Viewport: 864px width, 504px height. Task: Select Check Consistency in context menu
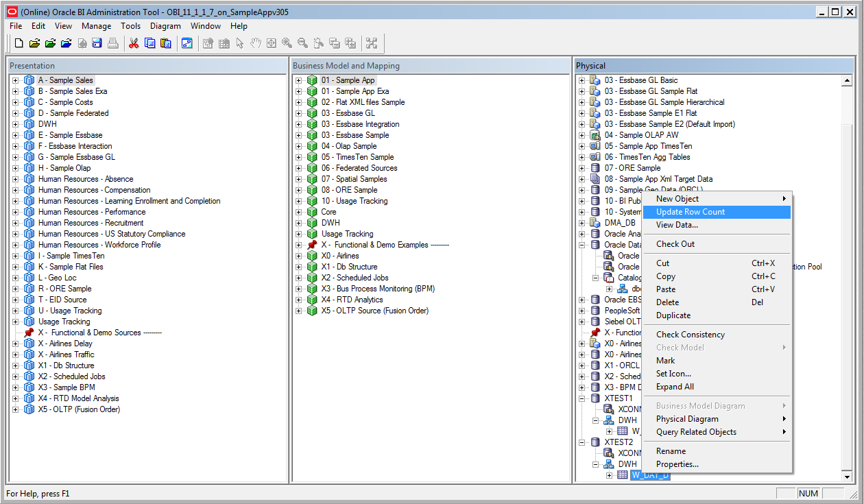point(717,335)
